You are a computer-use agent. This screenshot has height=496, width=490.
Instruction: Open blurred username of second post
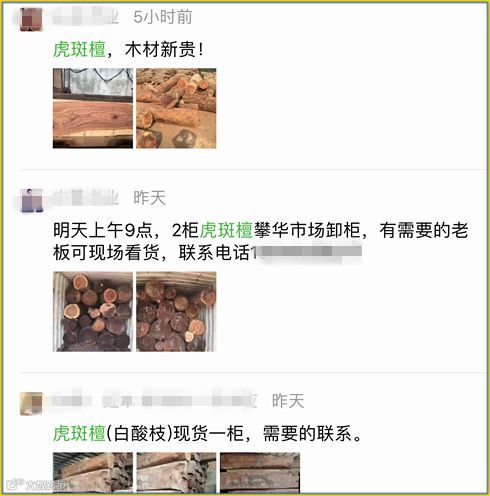click(x=85, y=198)
